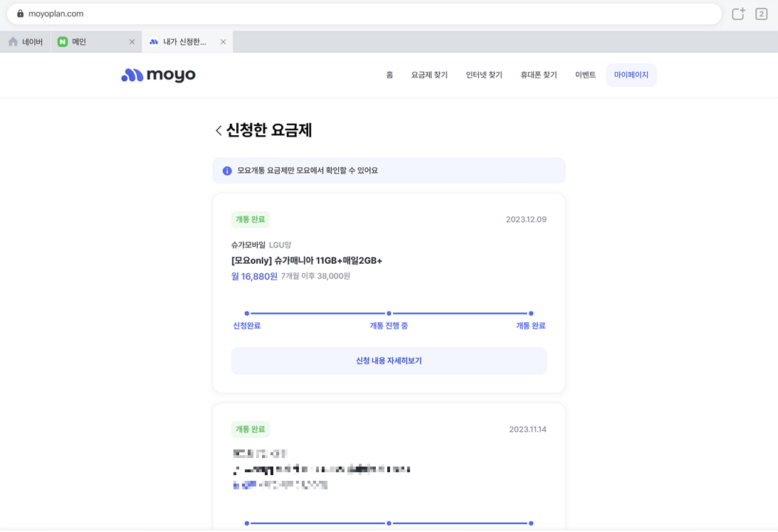Click the moyoplan.com address bar

364,14
